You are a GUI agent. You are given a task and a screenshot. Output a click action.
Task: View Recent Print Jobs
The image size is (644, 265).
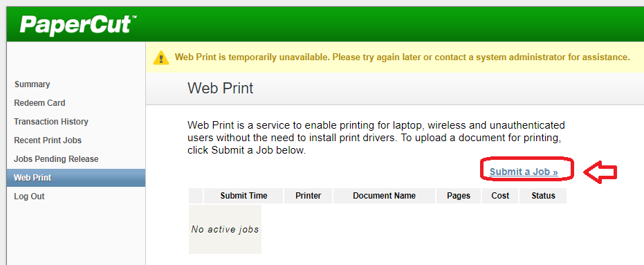(x=48, y=140)
